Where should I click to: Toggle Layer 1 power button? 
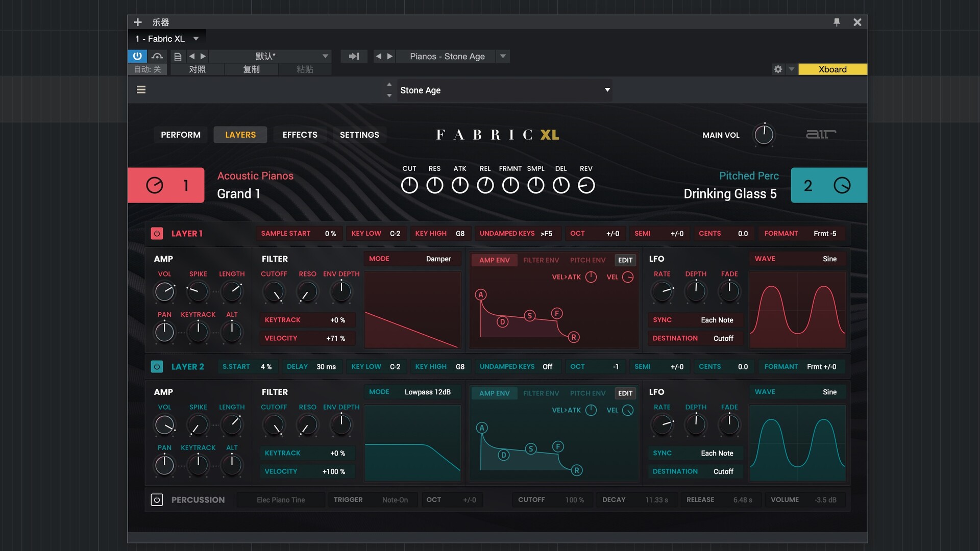pos(157,234)
